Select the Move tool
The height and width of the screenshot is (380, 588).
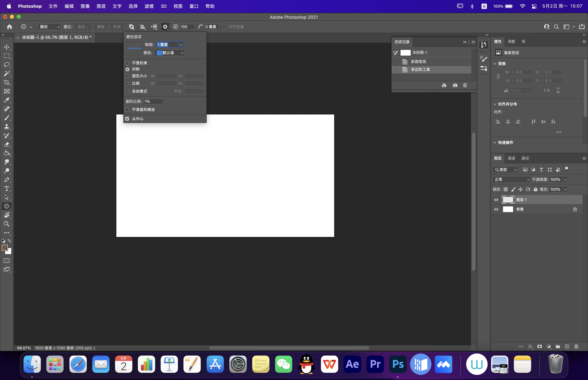(7, 47)
